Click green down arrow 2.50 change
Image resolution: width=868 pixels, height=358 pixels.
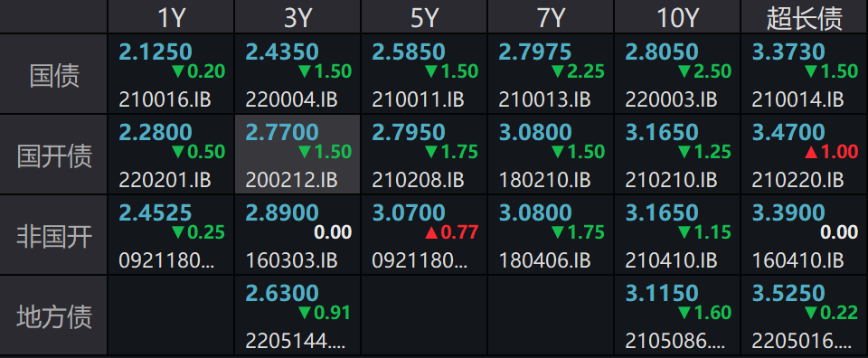704,71
